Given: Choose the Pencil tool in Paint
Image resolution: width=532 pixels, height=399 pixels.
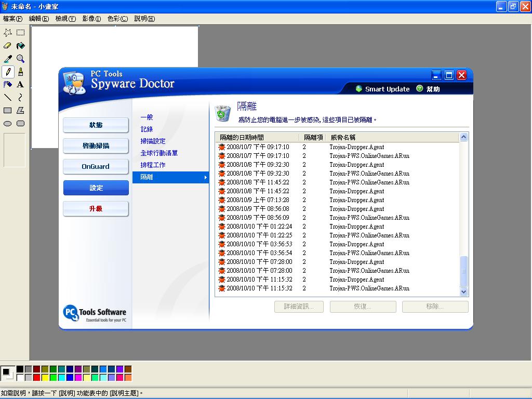Looking at the screenshot, I should pos(8,72).
